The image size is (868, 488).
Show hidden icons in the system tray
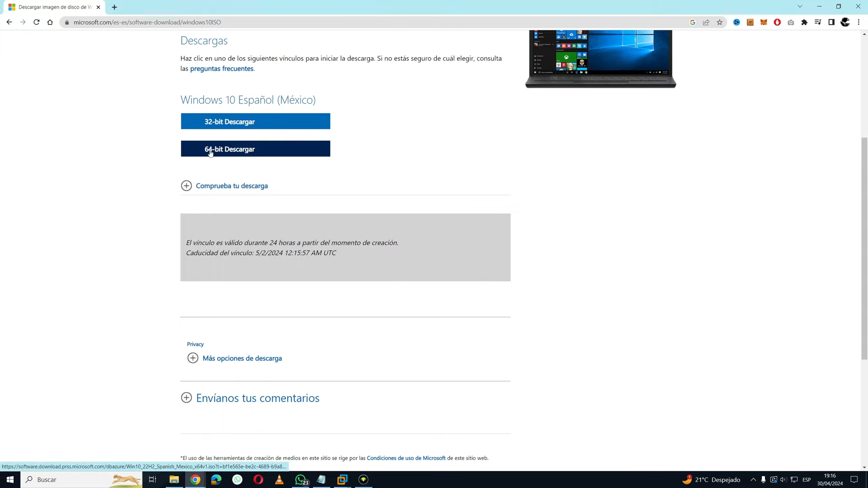point(753,479)
